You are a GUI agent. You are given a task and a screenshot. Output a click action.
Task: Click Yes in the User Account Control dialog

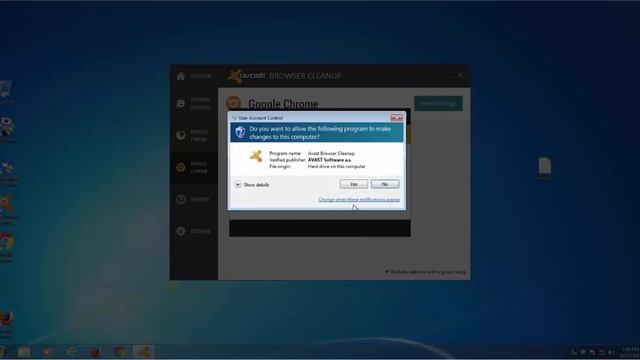[353, 184]
